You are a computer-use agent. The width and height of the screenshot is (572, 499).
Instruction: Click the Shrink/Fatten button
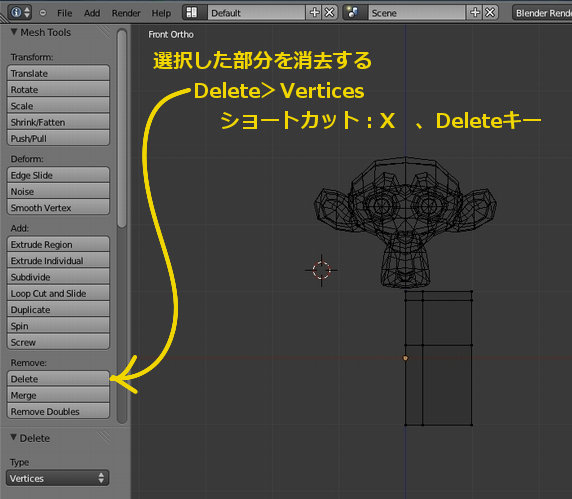coord(58,122)
